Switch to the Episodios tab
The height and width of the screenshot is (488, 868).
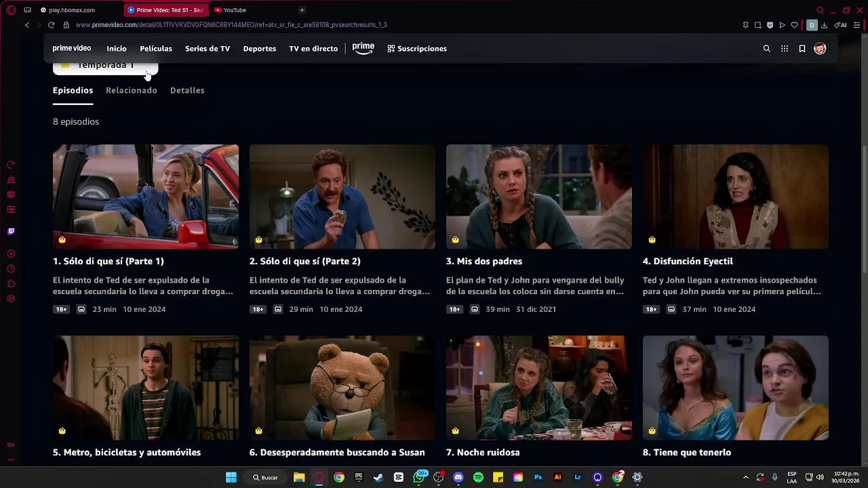click(x=73, y=90)
